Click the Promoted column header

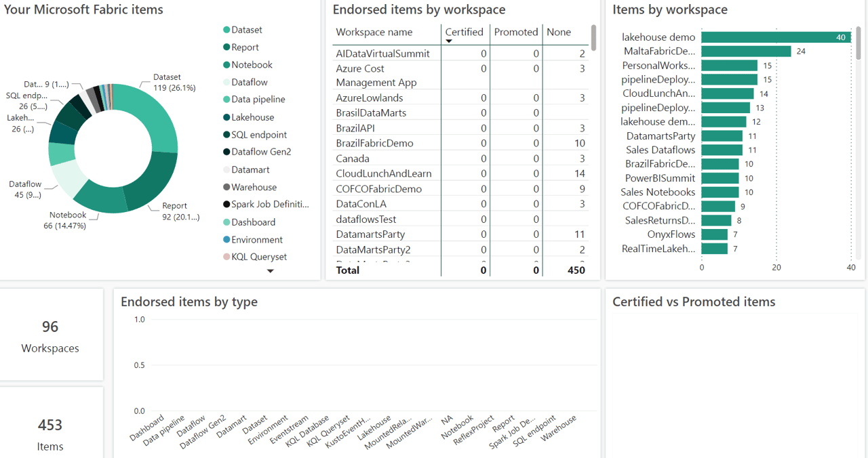pyautogui.click(x=515, y=32)
